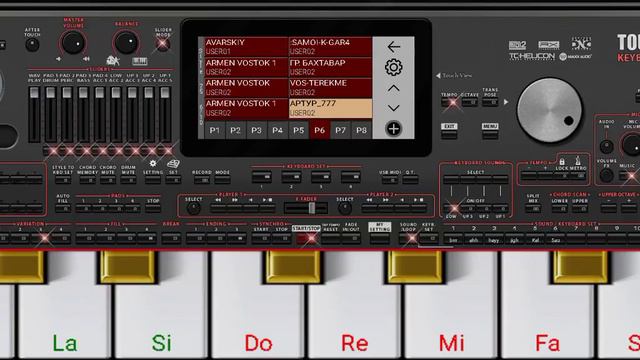
Task: Select the ARMEN VOSTOK entry without number
Action: click(246, 87)
